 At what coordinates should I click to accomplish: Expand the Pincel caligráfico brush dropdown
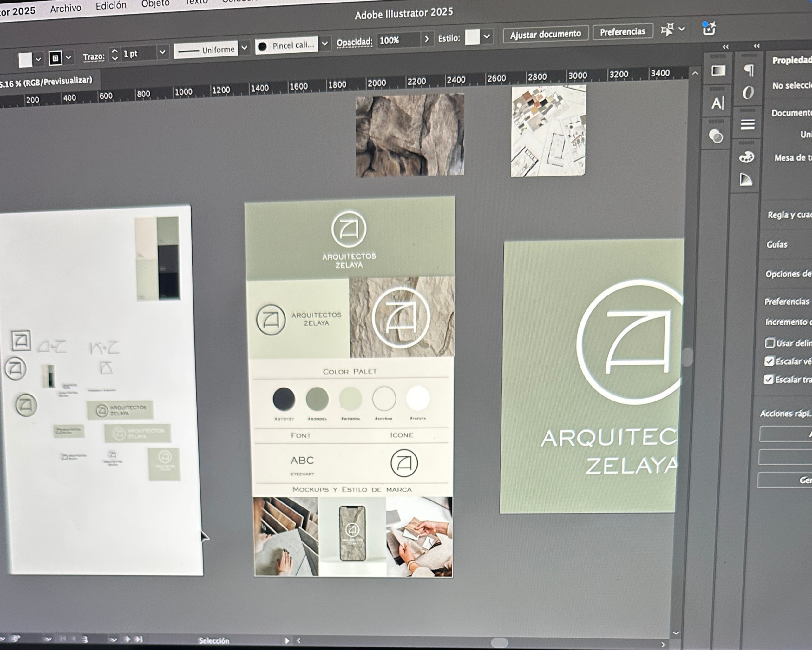click(x=325, y=44)
